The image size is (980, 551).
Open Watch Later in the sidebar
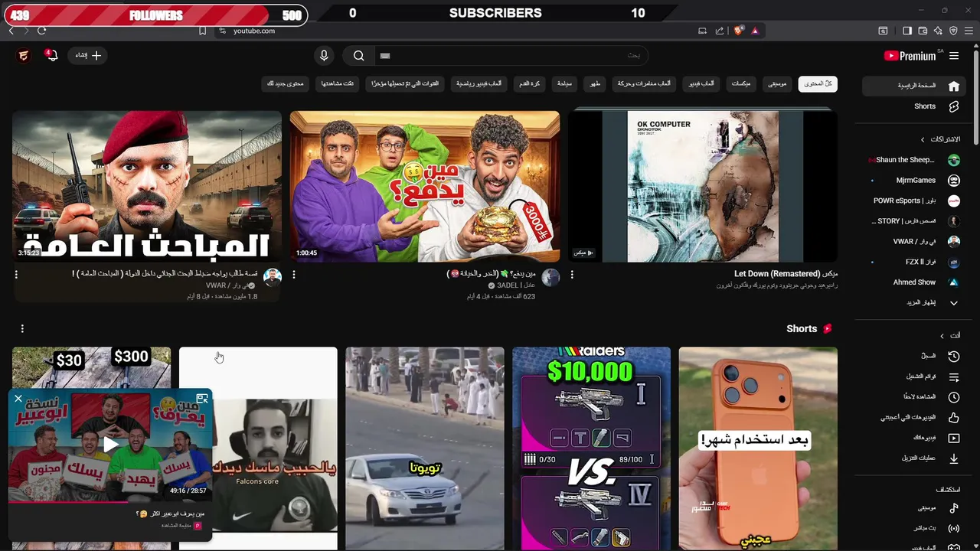913,397
